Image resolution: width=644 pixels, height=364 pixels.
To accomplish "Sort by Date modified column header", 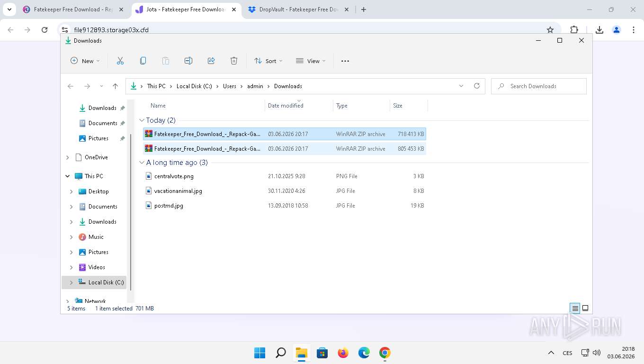I will [x=286, y=106].
